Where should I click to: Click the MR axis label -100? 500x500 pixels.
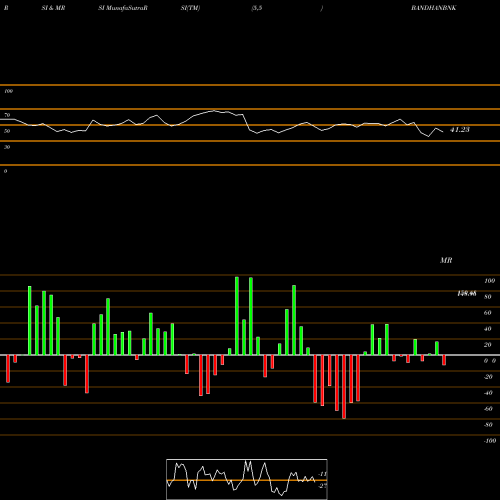(490, 441)
